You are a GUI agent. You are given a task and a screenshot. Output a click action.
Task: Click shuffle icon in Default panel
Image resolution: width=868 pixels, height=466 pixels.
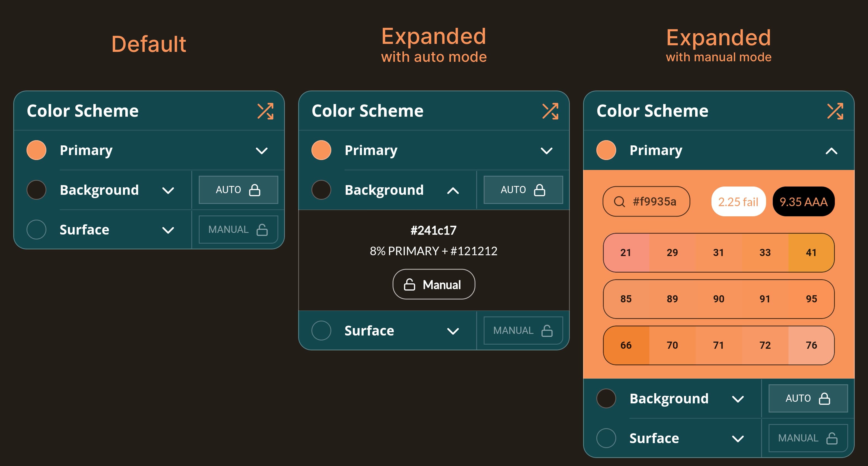265,111
